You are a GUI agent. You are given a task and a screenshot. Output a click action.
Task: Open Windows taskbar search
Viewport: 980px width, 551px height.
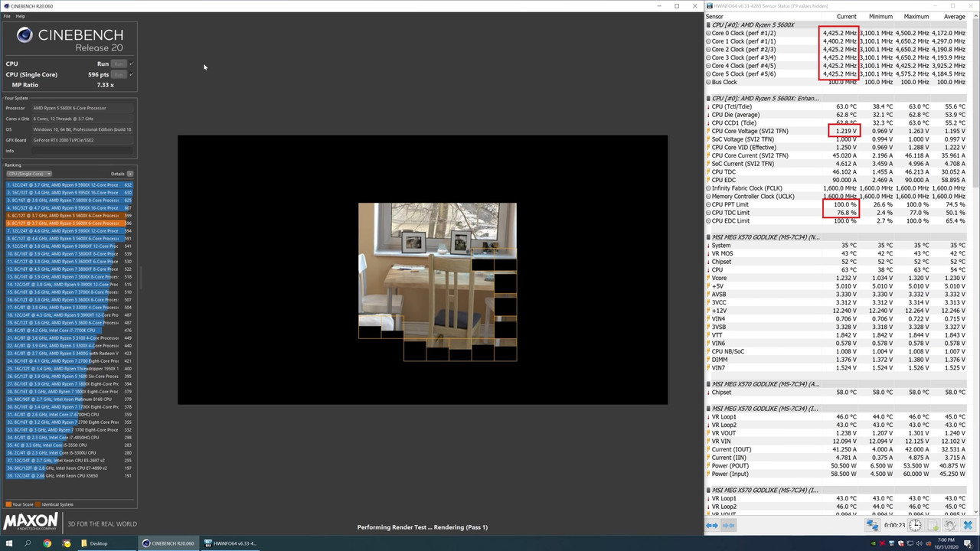[x=28, y=543]
